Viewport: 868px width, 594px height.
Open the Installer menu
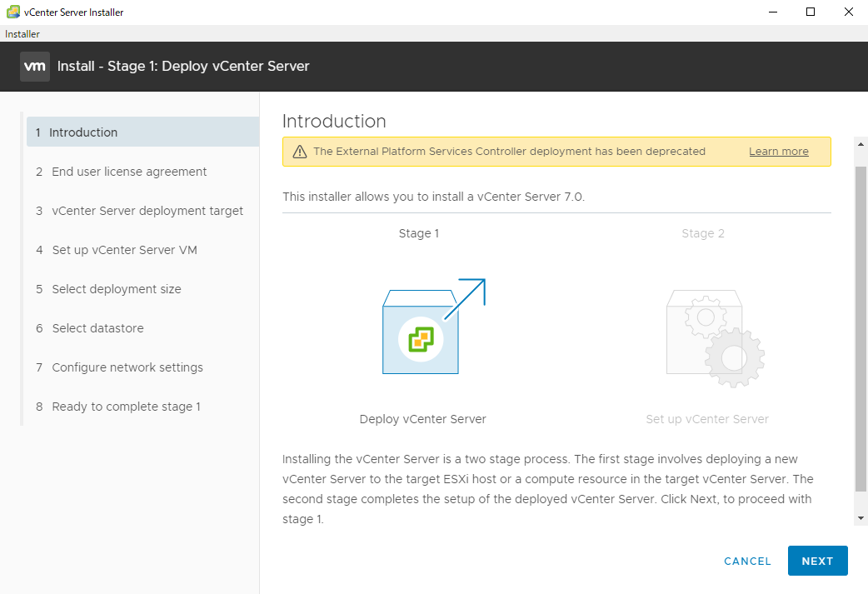point(22,34)
